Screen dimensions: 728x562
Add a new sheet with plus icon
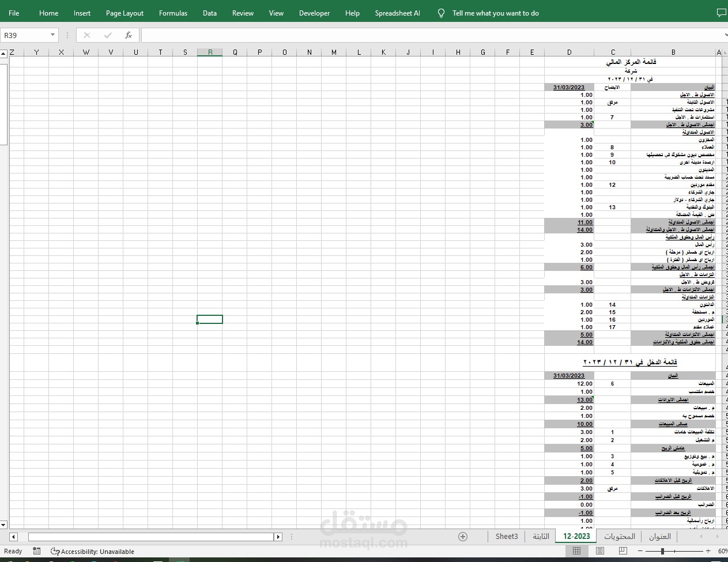pyautogui.click(x=463, y=537)
